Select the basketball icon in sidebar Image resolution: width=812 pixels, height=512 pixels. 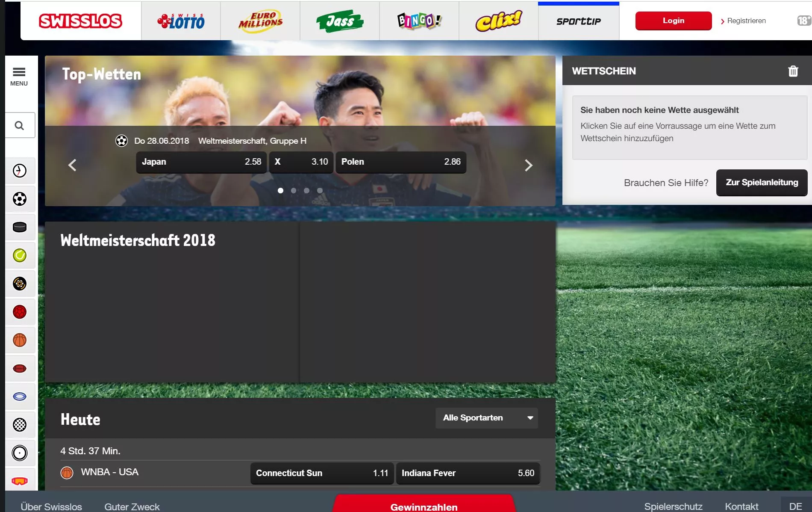tap(20, 340)
